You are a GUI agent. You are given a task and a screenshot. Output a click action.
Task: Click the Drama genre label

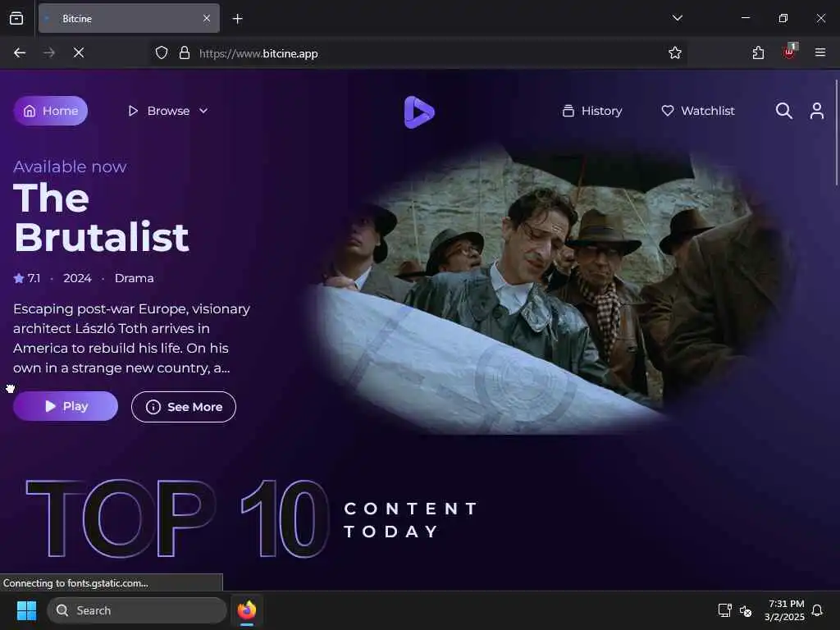(134, 278)
